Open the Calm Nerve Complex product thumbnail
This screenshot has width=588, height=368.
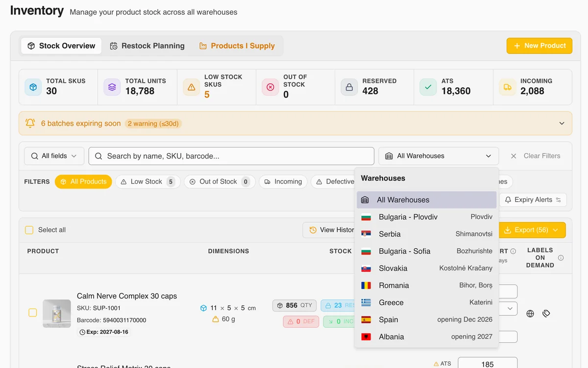(x=57, y=314)
